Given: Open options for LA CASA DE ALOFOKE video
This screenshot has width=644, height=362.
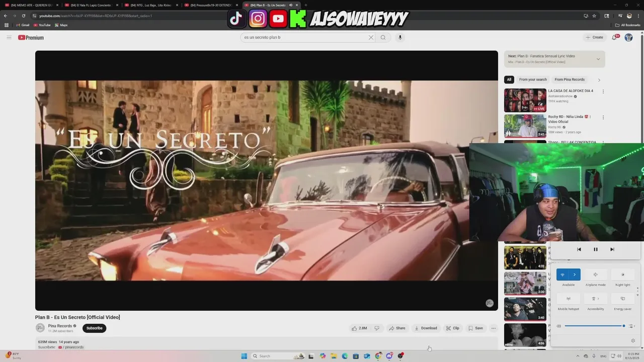Looking at the screenshot, I should [x=603, y=92].
